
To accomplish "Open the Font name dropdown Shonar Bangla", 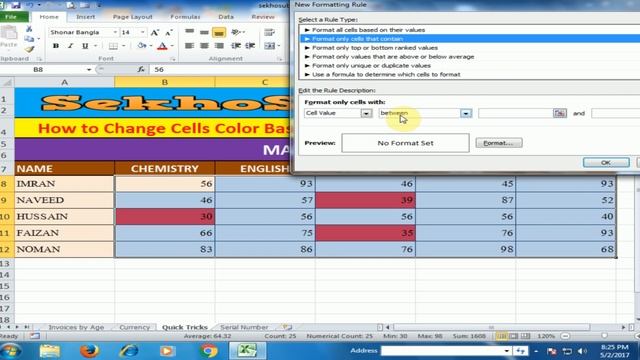I will [115, 32].
